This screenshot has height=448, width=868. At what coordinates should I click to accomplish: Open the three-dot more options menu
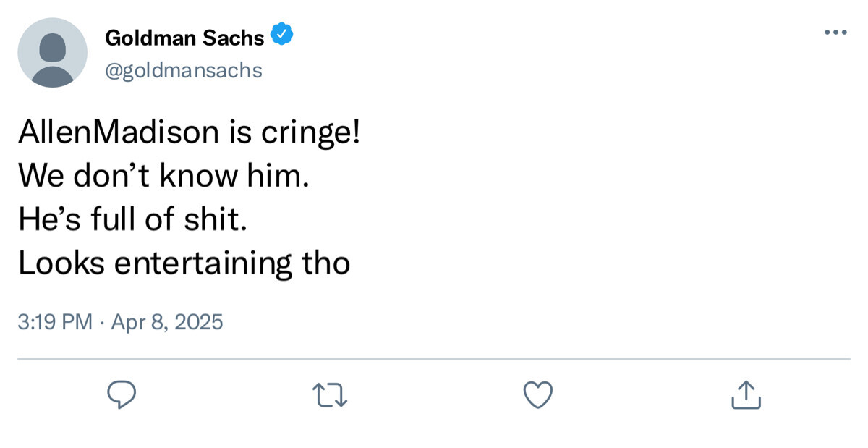835,32
